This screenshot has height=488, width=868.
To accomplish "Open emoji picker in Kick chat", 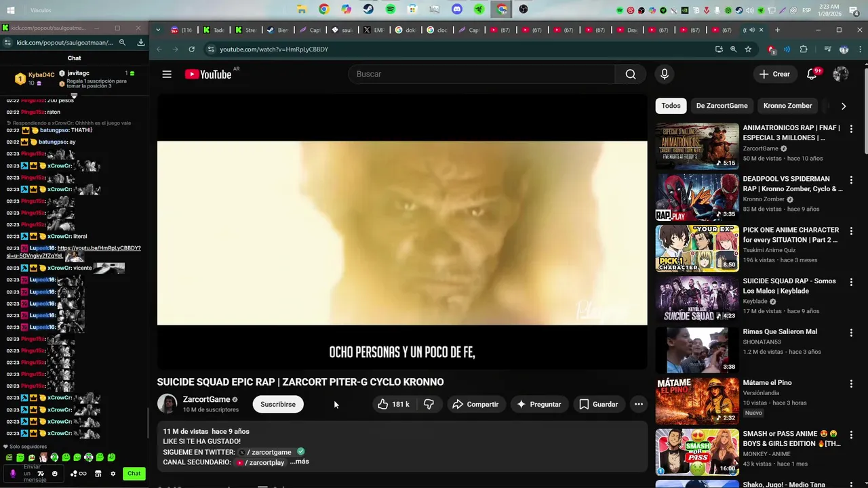I will click(x=55, y=474).
